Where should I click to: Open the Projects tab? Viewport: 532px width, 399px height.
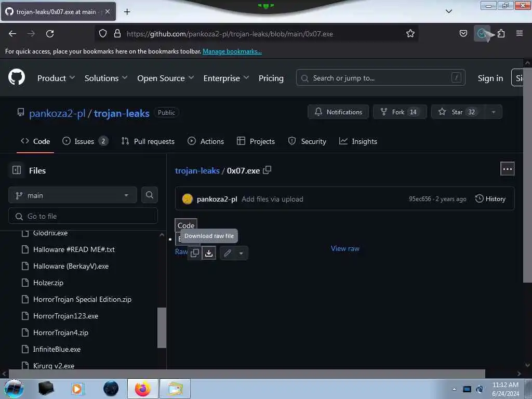[256, 141]
